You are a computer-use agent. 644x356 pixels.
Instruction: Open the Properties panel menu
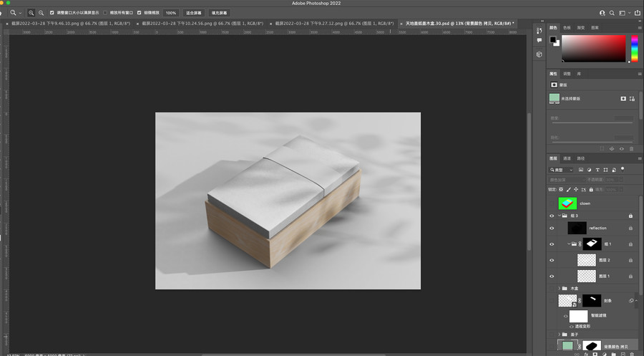640,74
